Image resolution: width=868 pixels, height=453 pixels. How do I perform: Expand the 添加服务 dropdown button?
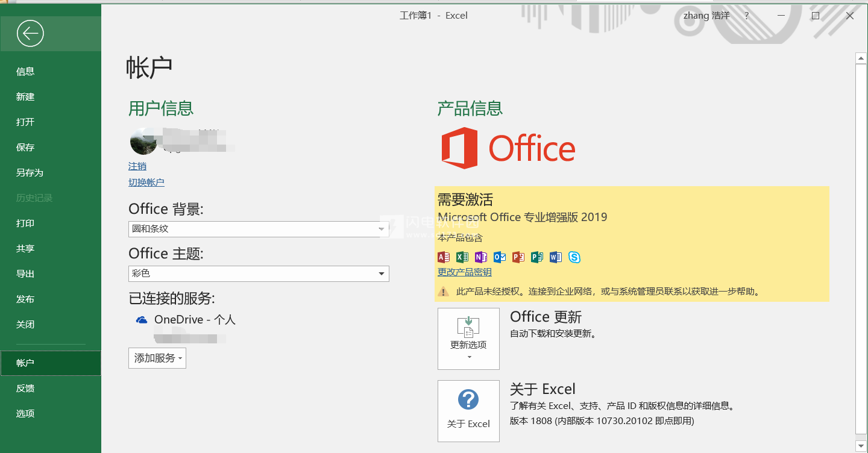click(x=157, y=358)
